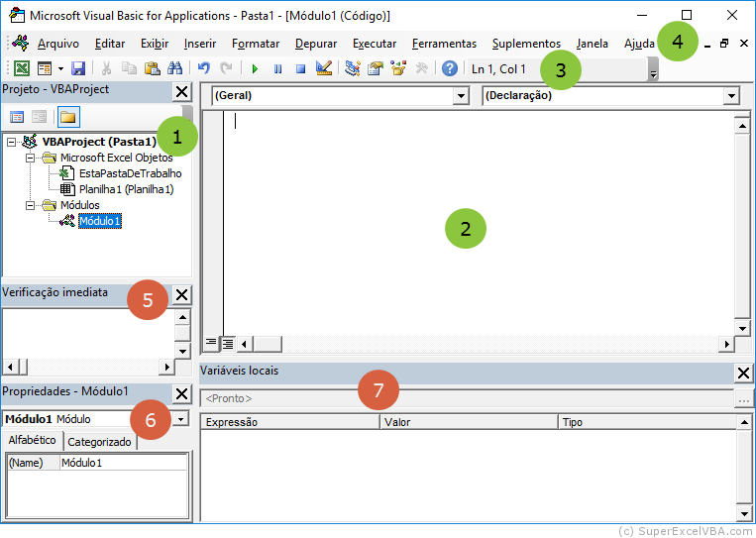The width and height of the screenshot is (756, 538).
Task: Open the Módulo1 Módulo object dropdown
Action: click(180, 418)
